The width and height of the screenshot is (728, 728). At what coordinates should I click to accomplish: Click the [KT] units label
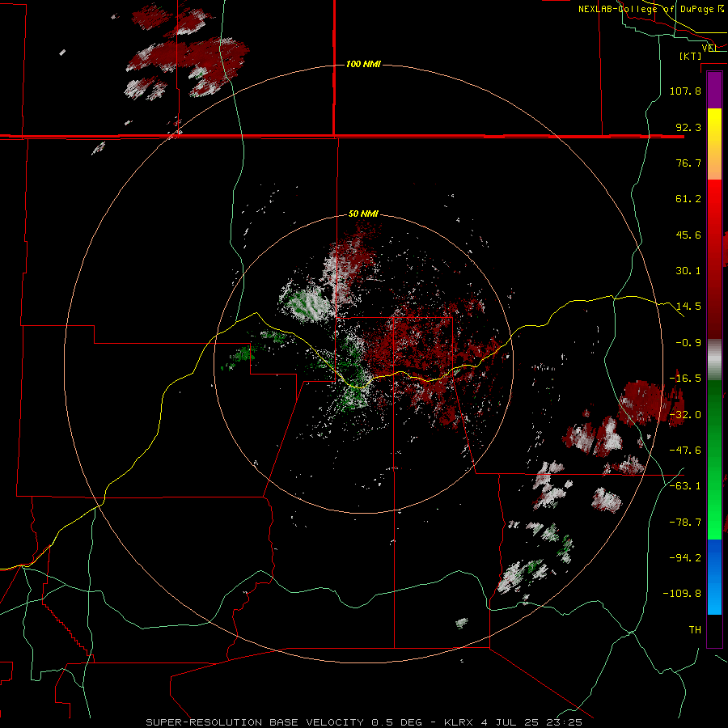pos(691,56)
